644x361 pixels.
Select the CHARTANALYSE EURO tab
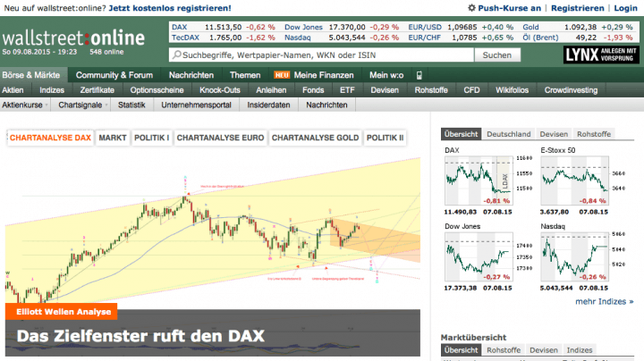220,138
